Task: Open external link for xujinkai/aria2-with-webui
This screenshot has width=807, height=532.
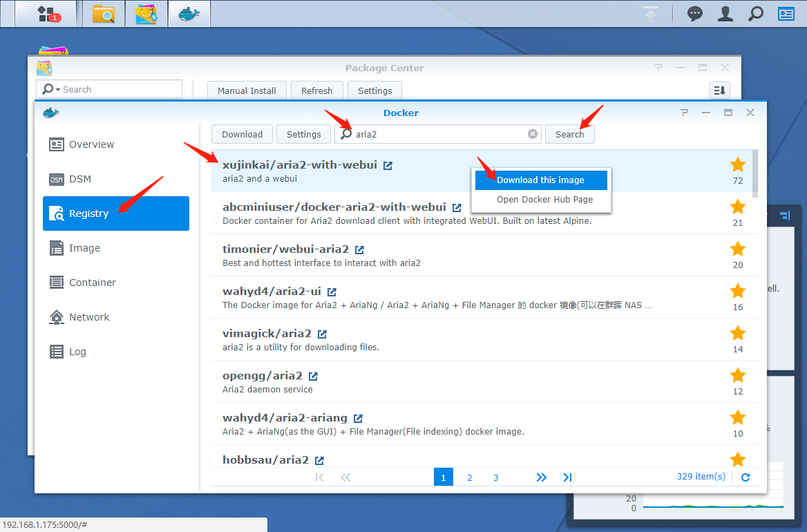Action: click(388, 166)
